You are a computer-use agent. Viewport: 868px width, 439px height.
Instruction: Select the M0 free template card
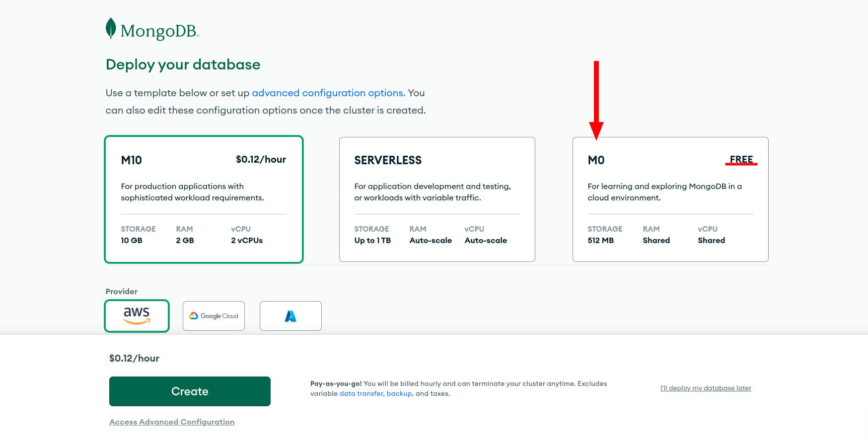[x=670, y=199]
